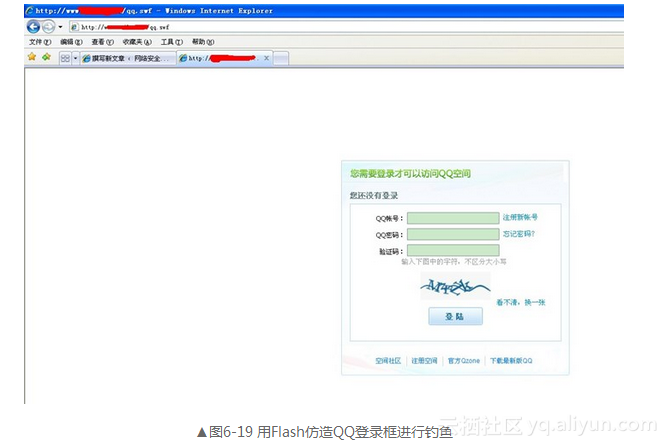Click 看不清,换一张 to refresh captcha
Viewport: 668px width, 447px height.
coord(521,303)
